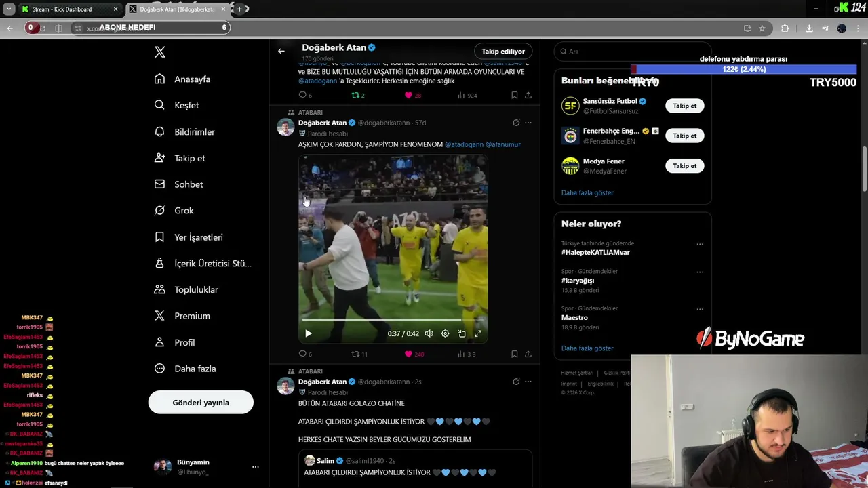Open the #HalepteKATLiAMvar trend
This screenshot has width=868, height=488.
click(x=595, y=252)
